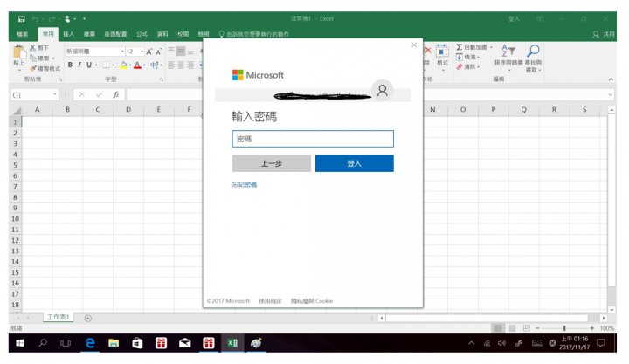Click the AutoSum (自動加總) sigma icon
Image resolution: width=629 pixels, height=364 pixels.
pos(460,47)
